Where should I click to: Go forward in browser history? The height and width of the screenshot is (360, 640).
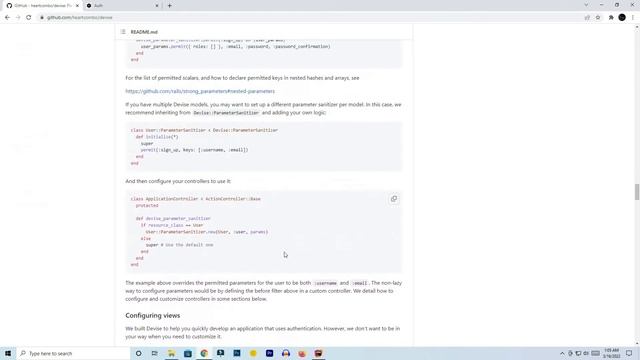[18, 18]
